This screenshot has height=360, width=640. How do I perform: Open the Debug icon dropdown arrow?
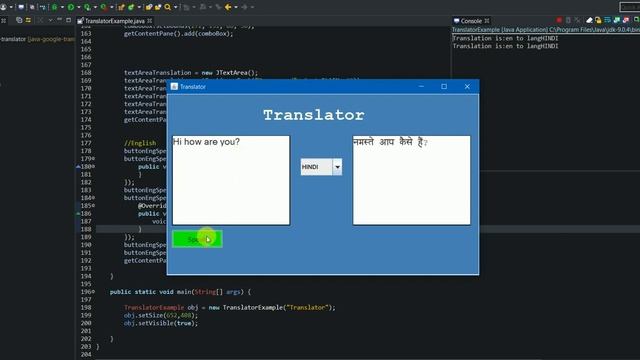point(62,7)
